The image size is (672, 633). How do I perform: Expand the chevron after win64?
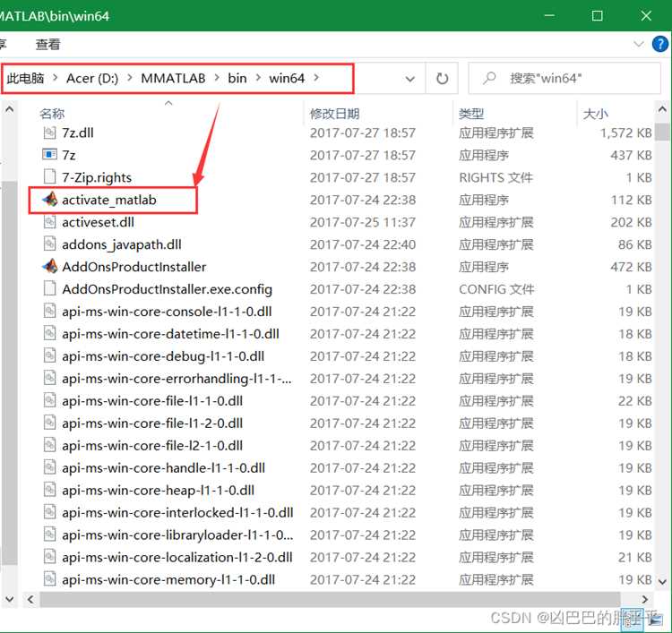tap(316, 78)
